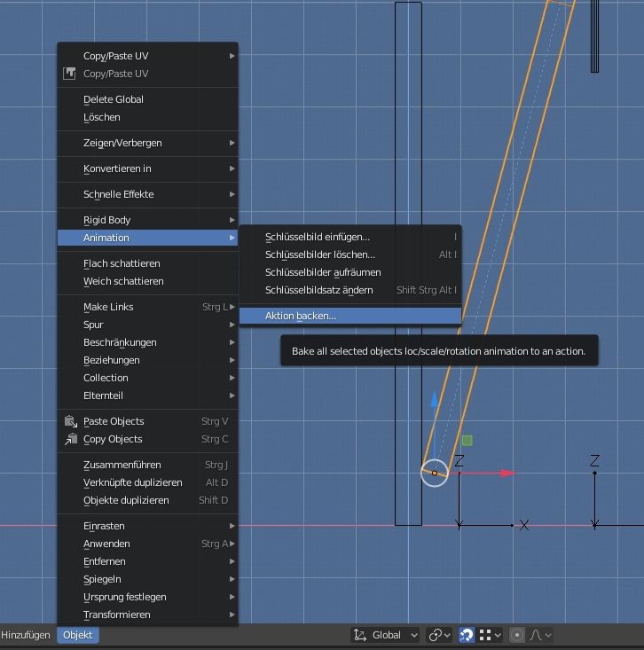The width and height of the screenshot is (644, 650).
Task: Click the green plane gizmo square
Action: pos(467,440)
